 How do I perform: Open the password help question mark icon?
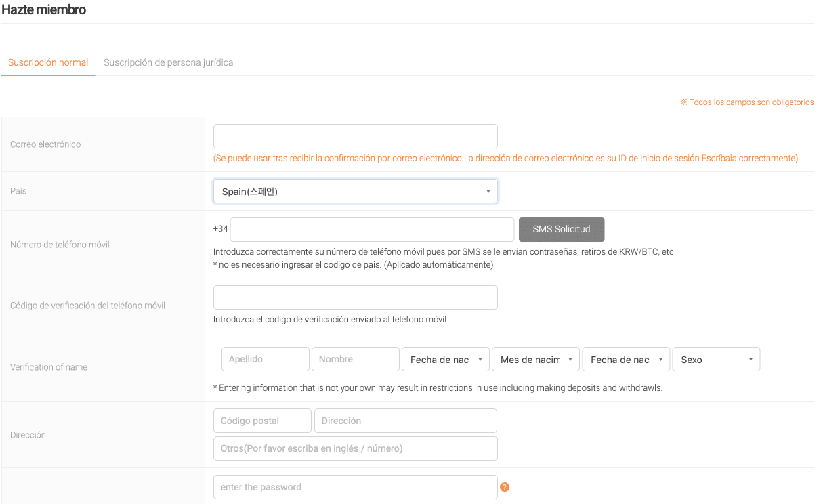click(x=505, y=487)
